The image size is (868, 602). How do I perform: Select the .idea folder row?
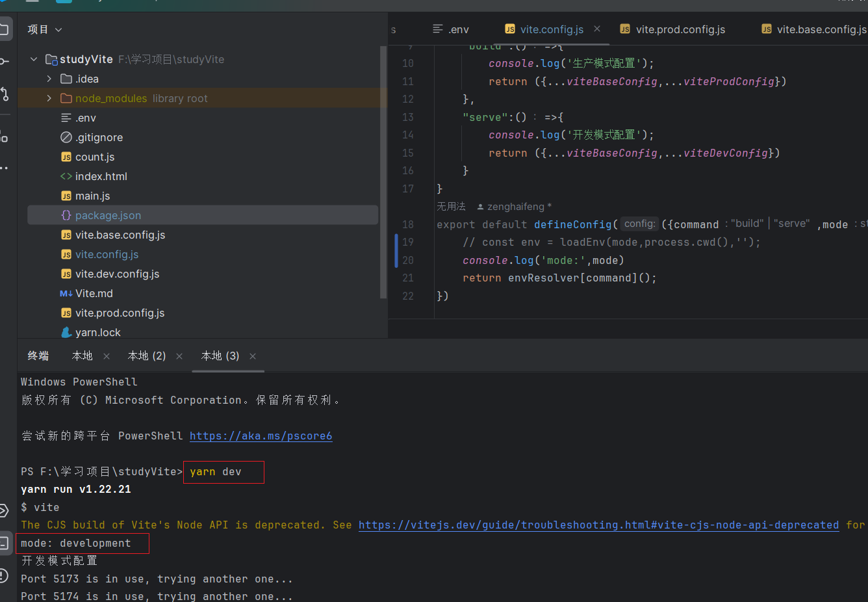point(203,79)
